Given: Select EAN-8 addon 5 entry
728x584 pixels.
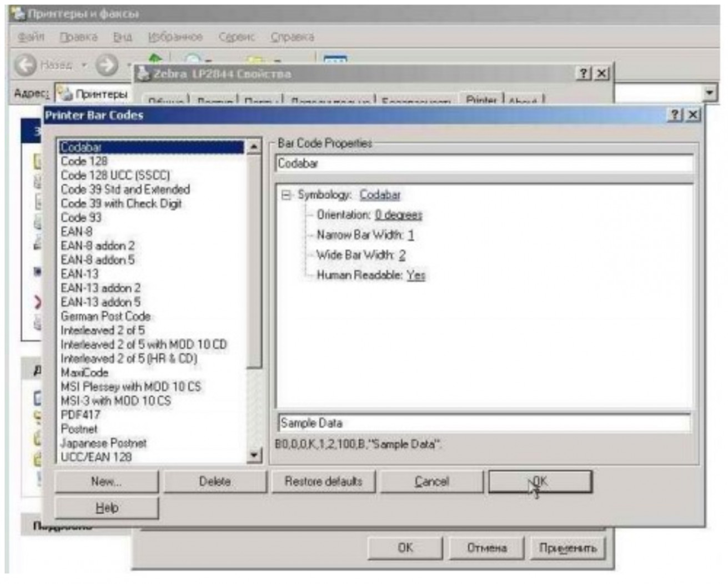Looking at the screenshot, I should [x=98, y=259].
